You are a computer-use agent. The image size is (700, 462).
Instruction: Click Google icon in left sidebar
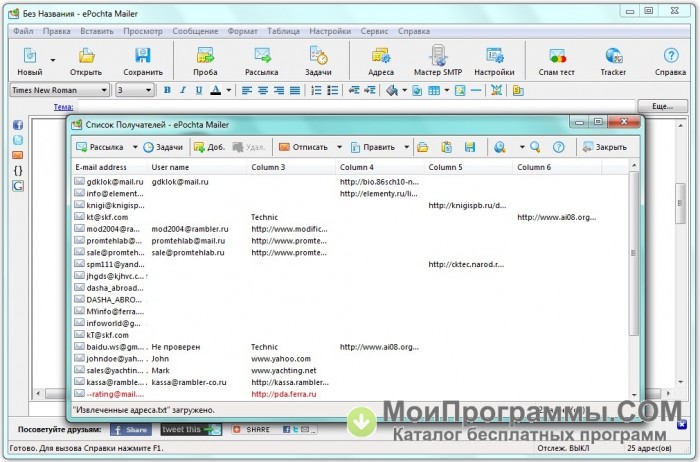(x=18, y=186)
